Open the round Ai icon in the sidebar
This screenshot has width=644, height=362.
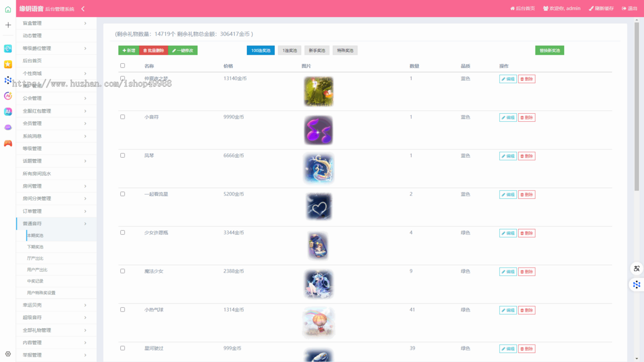pyautogui.click(x=8, y=96)
